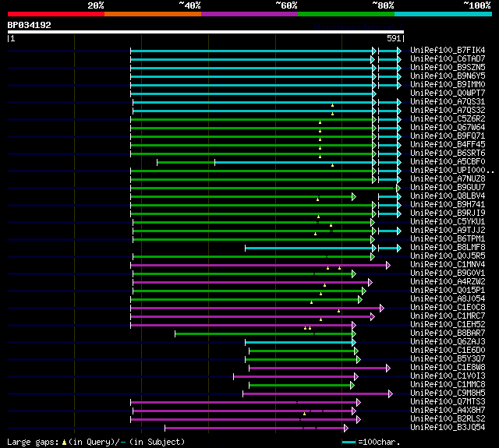
Task: Click UniRef100_B8BAR7 label
Action: point(448,333)
